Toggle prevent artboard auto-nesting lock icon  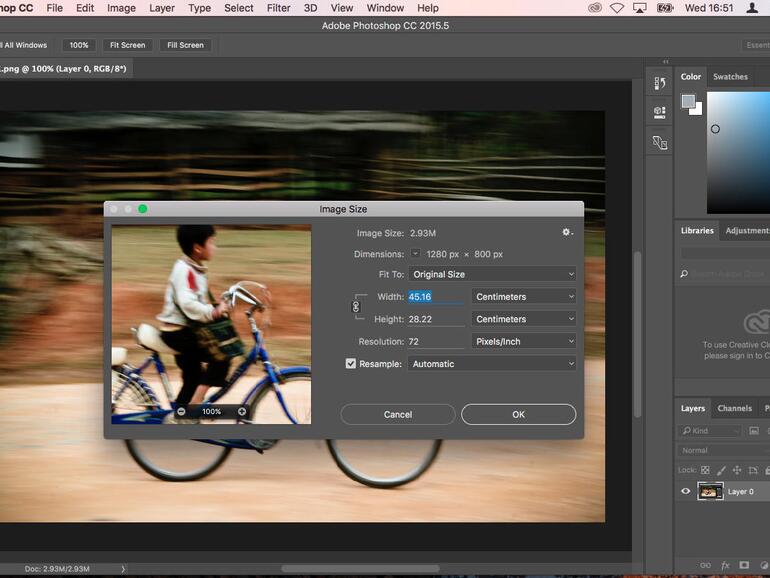[753, 470]
